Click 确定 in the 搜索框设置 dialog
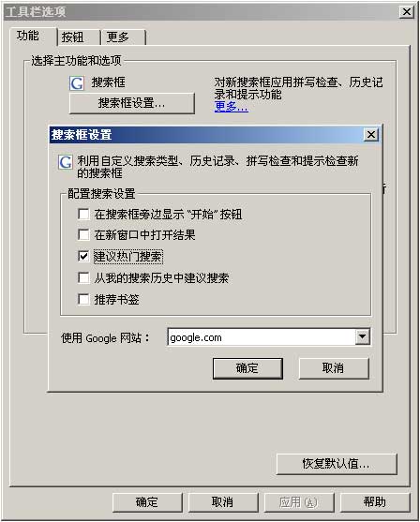 pos(247,368)
